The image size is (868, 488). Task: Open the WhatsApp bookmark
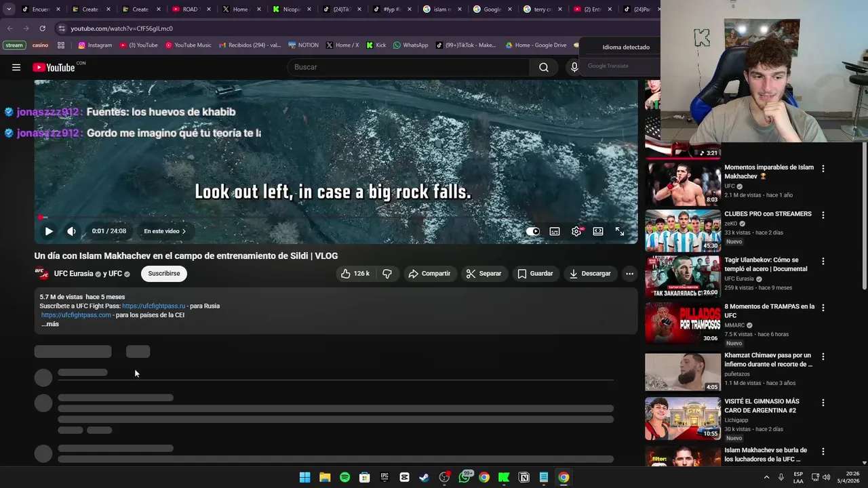click(x=411, y=45)
